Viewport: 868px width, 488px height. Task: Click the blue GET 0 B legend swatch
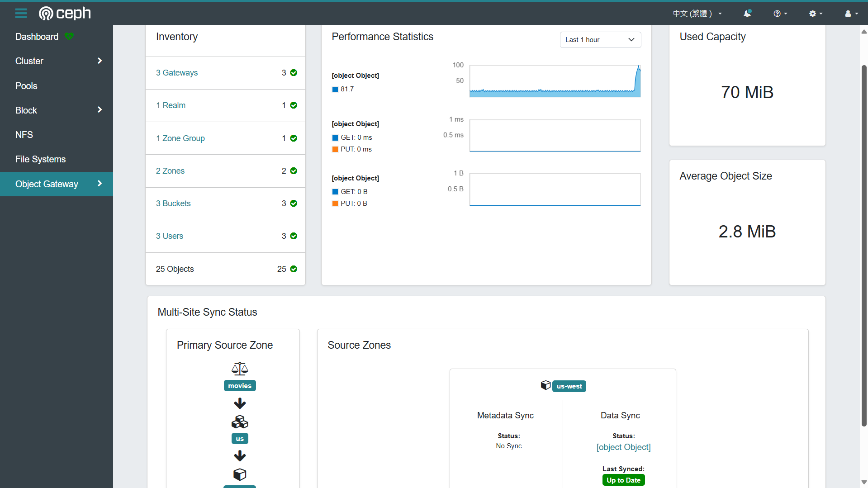coord(335,192)
